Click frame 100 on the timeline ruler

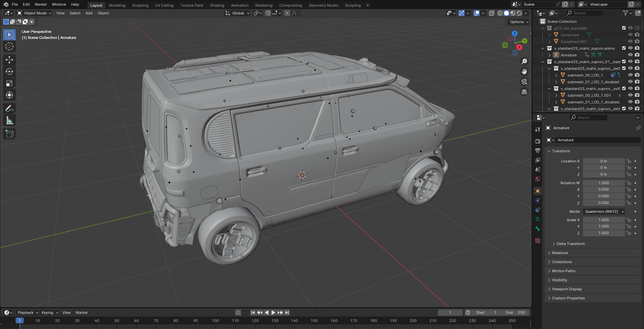tap(215, 321)
